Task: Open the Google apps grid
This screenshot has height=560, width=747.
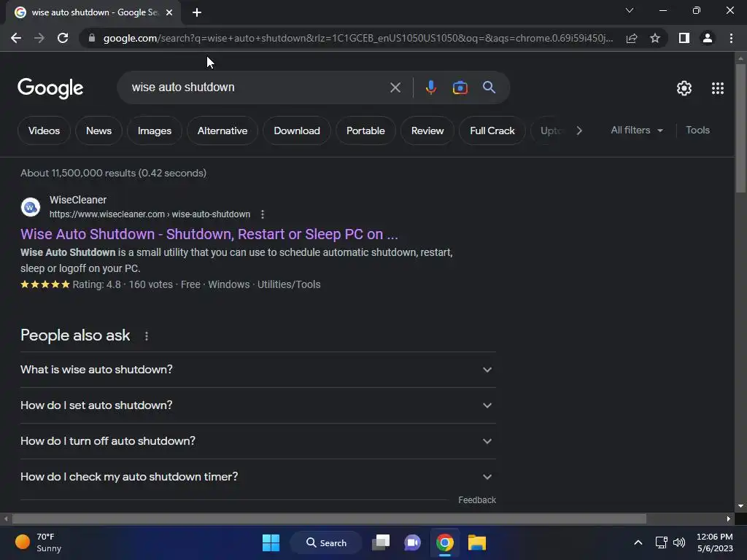Action: click(718, 88)
